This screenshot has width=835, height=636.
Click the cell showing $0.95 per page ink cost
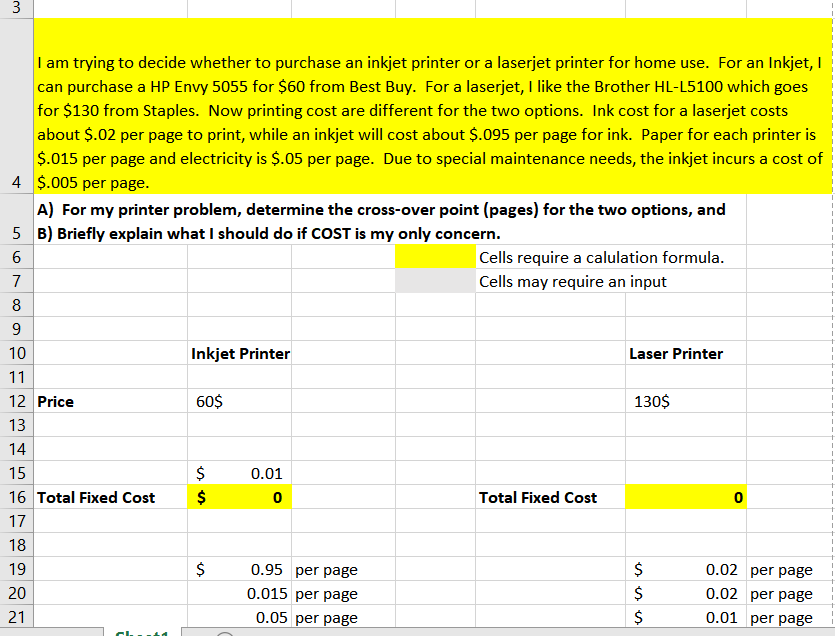238,569
